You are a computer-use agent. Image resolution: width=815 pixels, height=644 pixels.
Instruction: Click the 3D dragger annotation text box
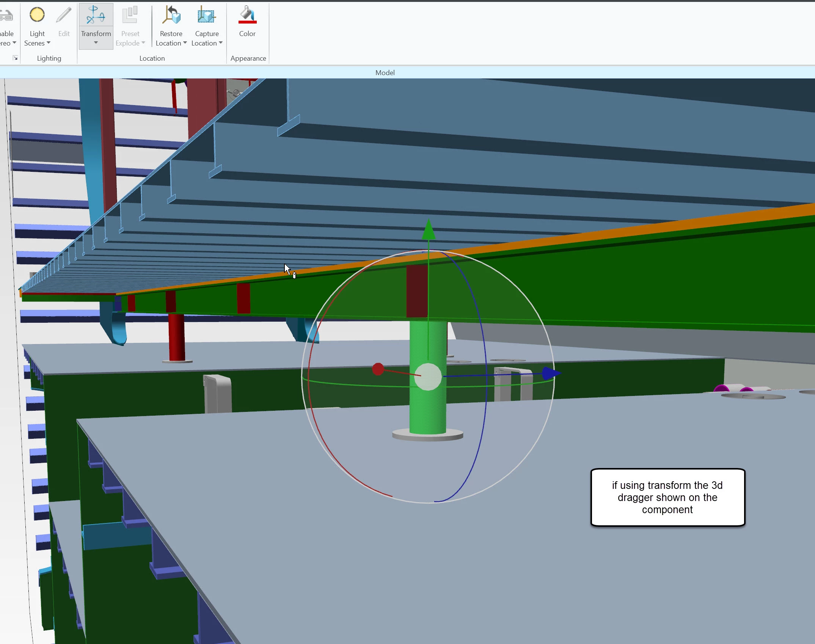(x=667, y=497)
